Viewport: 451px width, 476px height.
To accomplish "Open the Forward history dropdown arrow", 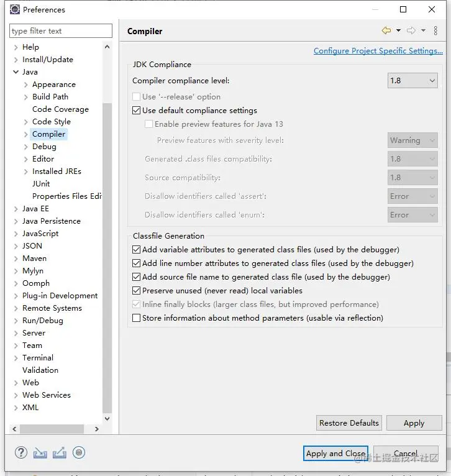I will [x=424, y=30].
